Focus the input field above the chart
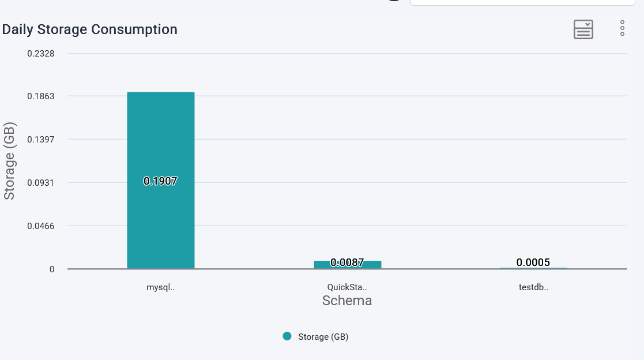The image size is (644, 360). coord(519,2)
